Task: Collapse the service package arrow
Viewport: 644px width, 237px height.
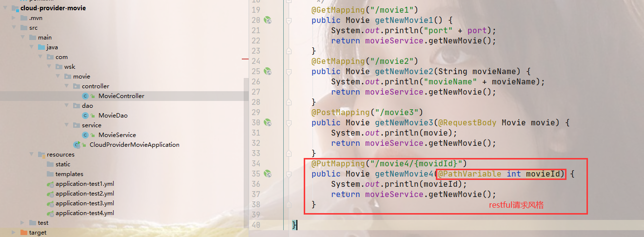Action: pos(68,125)
